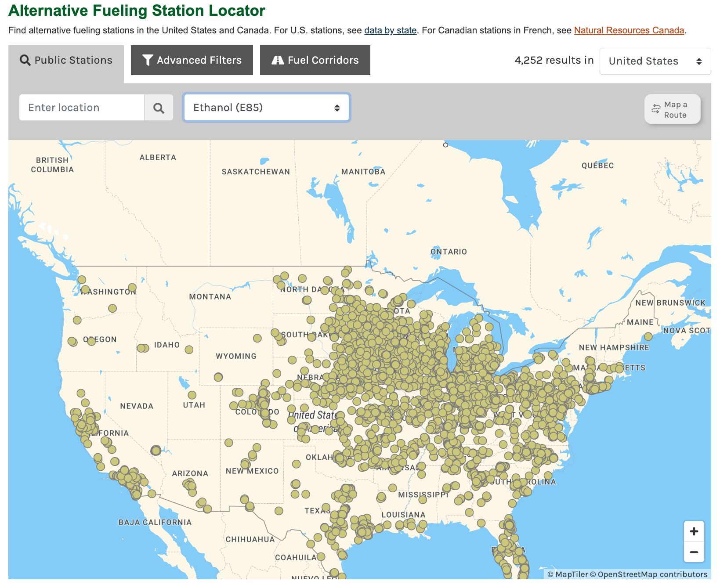Select station marker on Washington's eastern border
720x588 pixels.
(132, 287)
